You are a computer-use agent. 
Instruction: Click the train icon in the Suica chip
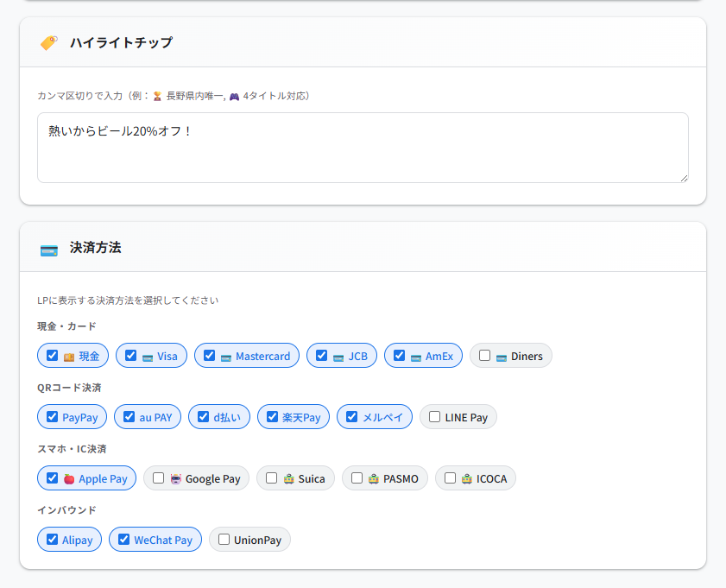pos(289,479)
